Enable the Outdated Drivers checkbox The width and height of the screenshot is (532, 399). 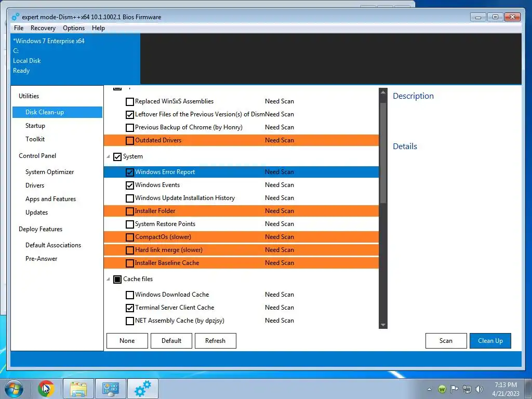(x=129, y=140)
